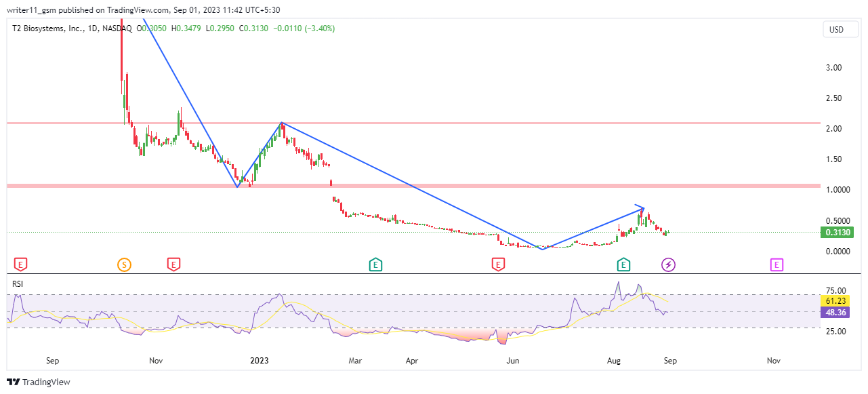Open the green earnings marker between Mar and Apr
Image resolution: width=868 pixels, height=394 pixels.
(375, 264)
